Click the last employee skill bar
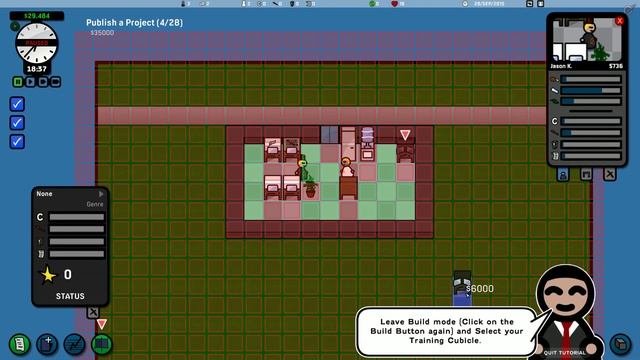This screenshot has height=360, width=640. click(x=591, y=156)
